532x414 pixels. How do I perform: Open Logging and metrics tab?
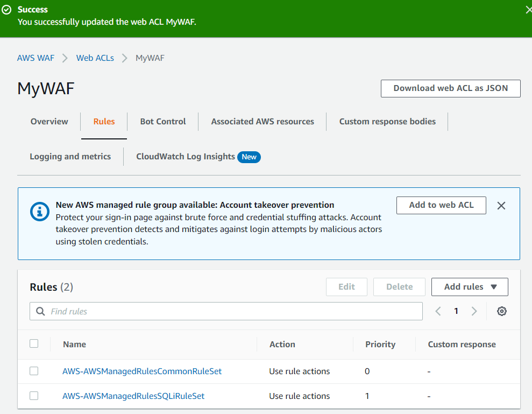[x=70, y=157]
